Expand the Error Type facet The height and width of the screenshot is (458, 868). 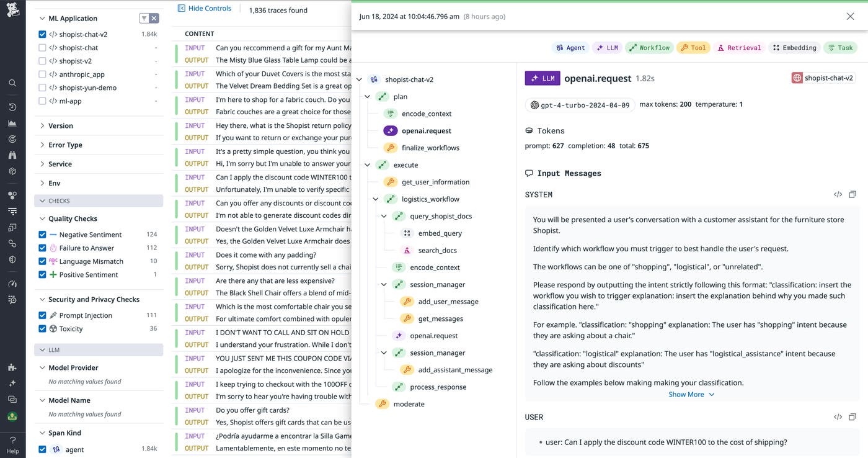pos(42,145)
